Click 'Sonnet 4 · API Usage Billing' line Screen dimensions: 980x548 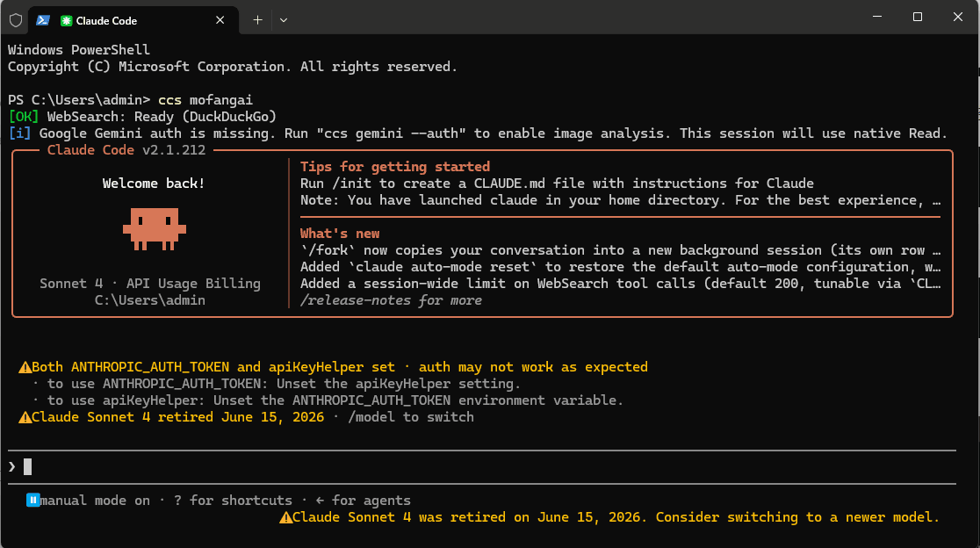click(x=150, y=284)
